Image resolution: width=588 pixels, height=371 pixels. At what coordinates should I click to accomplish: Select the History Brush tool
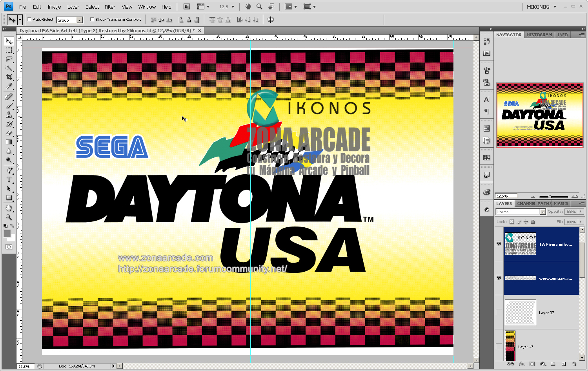coord(9,124)
